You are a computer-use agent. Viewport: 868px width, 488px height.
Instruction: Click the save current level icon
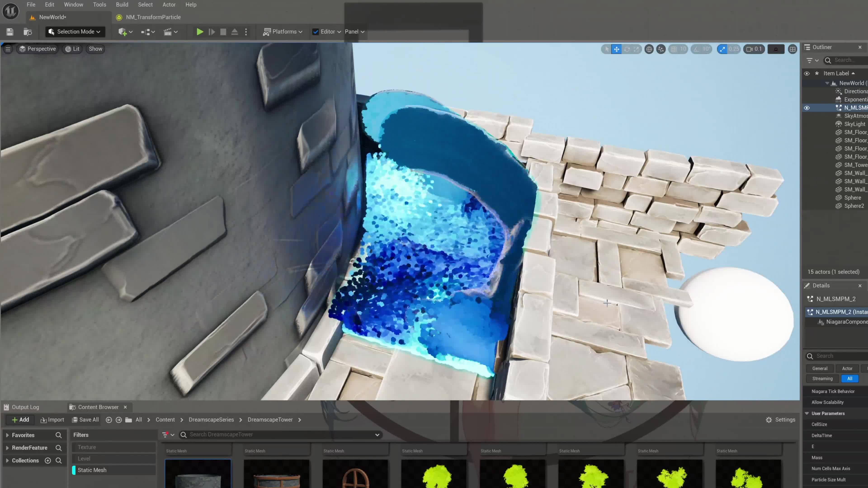[x=10, y=32]
